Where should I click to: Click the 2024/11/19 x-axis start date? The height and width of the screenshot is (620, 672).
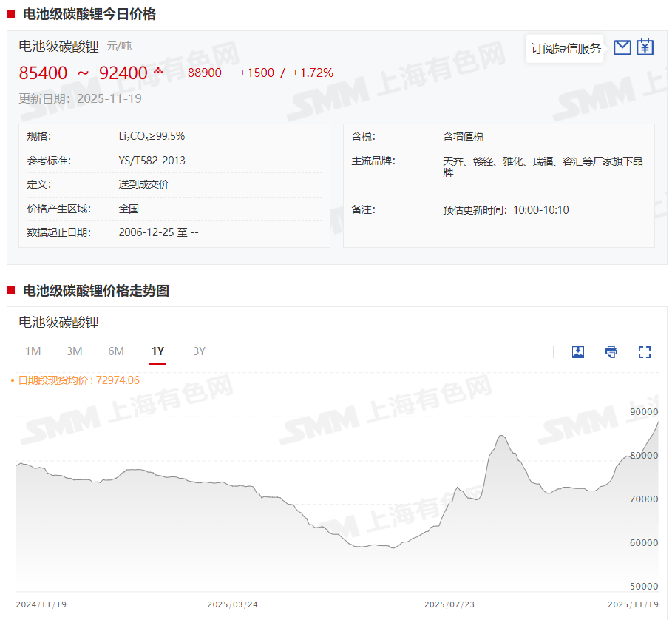point(41,604)
